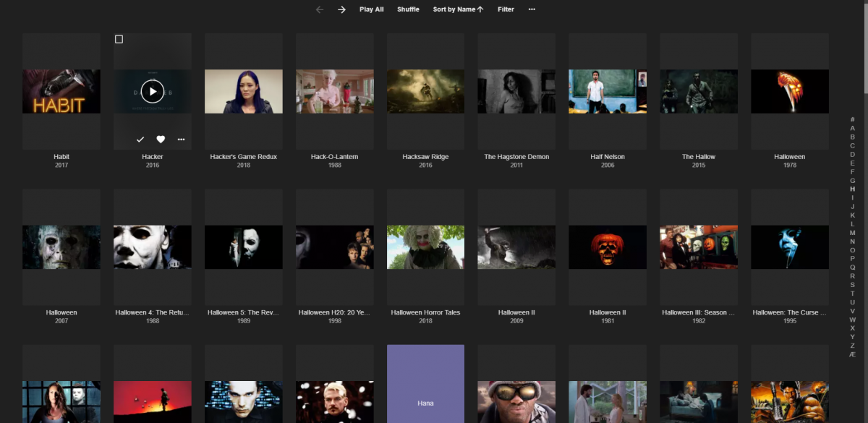
Task: Click the Hacker title link
Action: 153,157
